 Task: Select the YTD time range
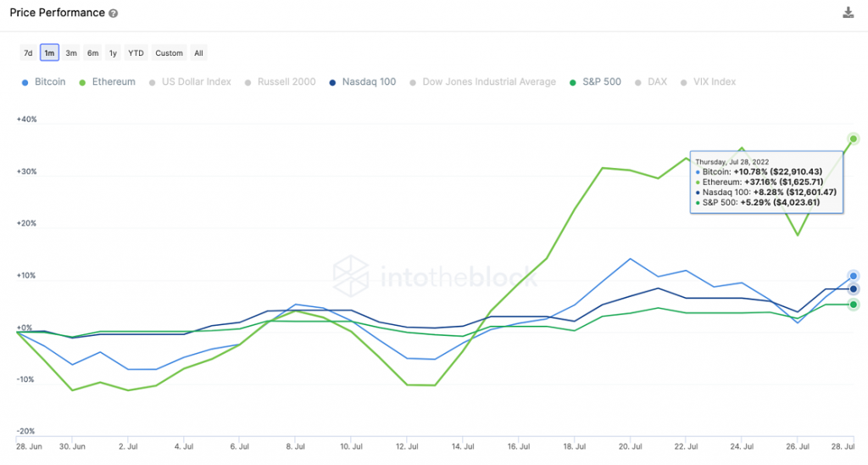coord(136,53)
